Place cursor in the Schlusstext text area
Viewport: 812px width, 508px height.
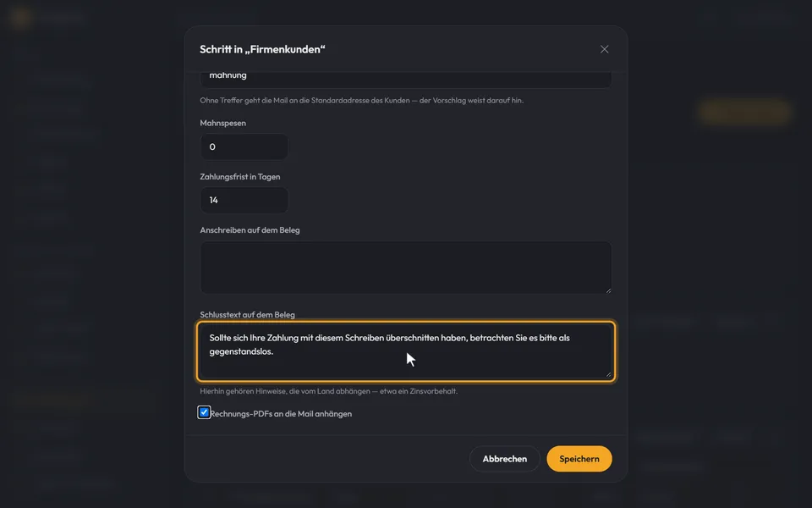click(406, 351)
